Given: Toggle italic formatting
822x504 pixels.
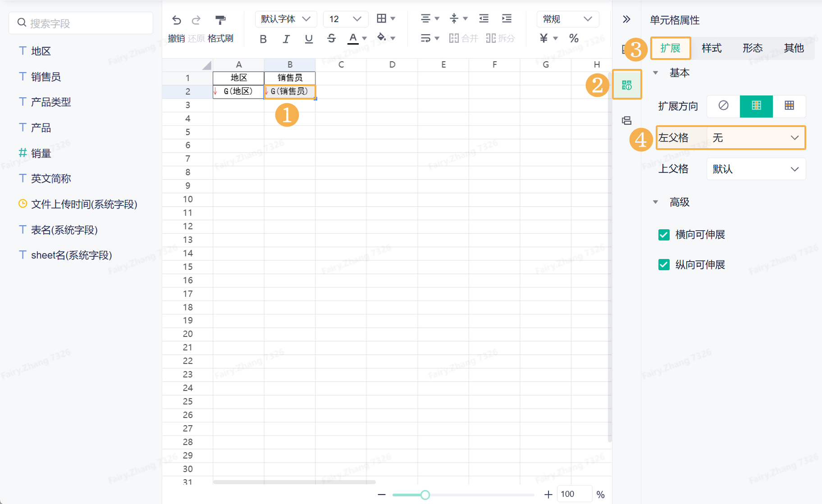Looking at the screenshot, I should coord(286,39).
